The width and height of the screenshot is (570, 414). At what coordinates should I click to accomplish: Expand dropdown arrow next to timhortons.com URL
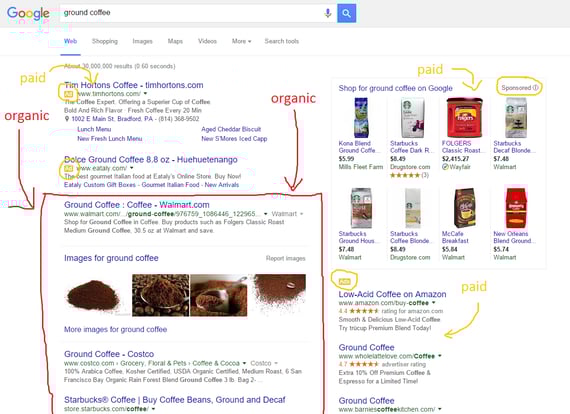coord(145,94)
